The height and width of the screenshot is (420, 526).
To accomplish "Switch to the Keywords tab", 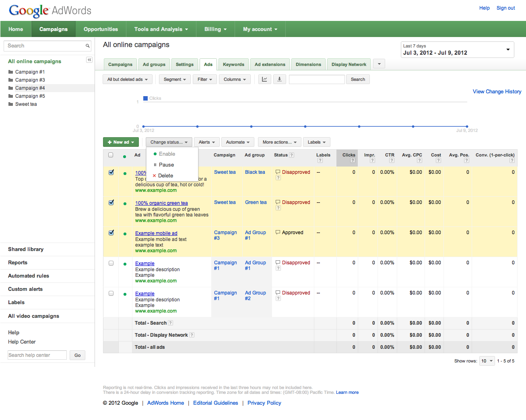I will pyautogui.click(x=233, y=64).
